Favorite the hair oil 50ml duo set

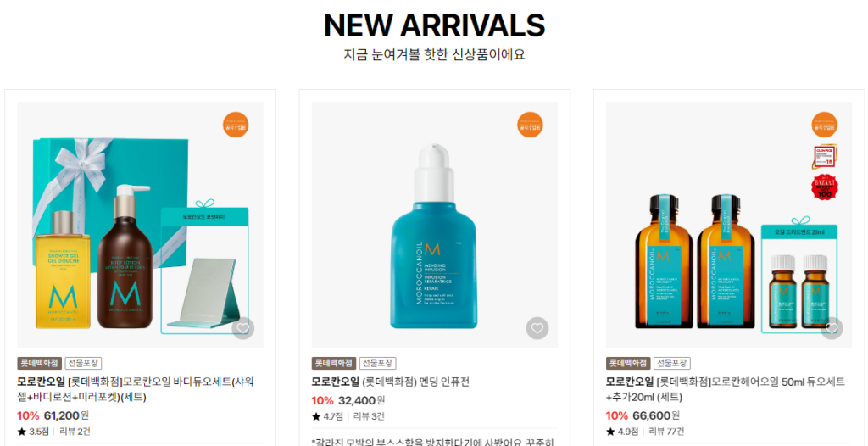click(x=832, y=328)
